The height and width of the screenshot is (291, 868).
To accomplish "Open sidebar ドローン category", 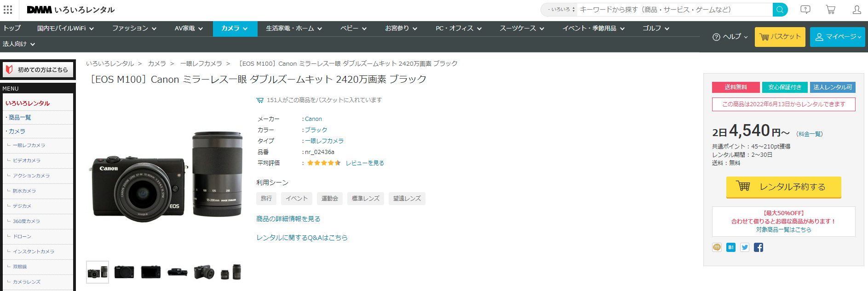I will (x=22, y=236).
